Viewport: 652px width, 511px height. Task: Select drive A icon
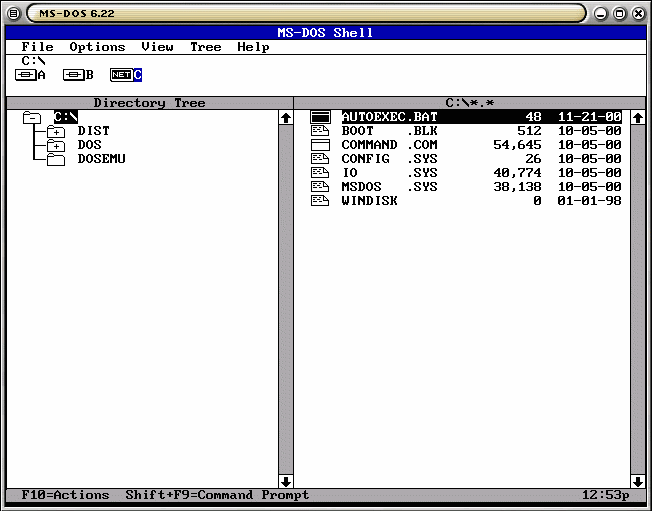click(25, 75)
